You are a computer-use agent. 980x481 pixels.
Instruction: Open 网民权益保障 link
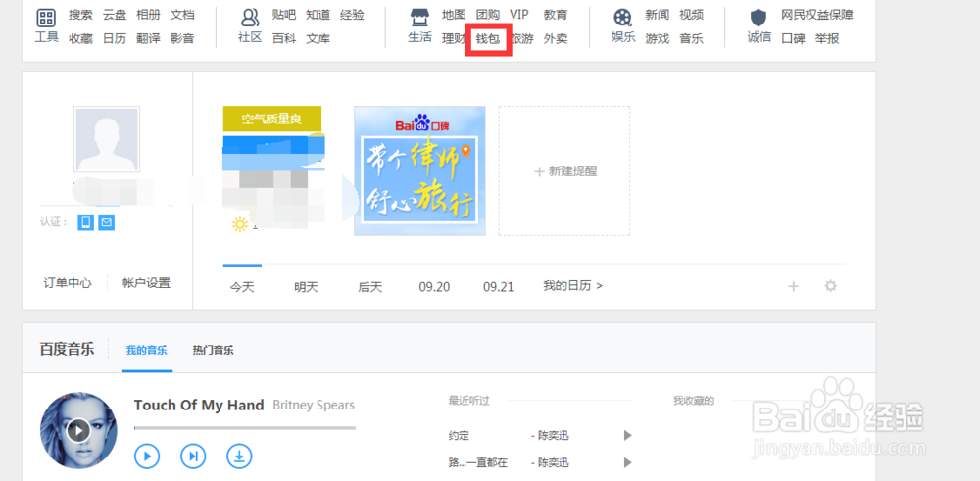tap(817, 15)
